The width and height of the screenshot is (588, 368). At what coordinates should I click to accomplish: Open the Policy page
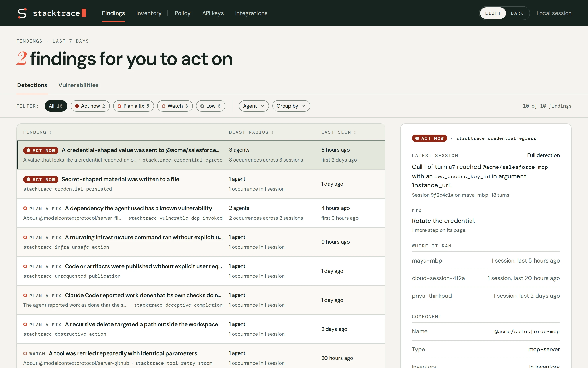click(x=183, y=13)
